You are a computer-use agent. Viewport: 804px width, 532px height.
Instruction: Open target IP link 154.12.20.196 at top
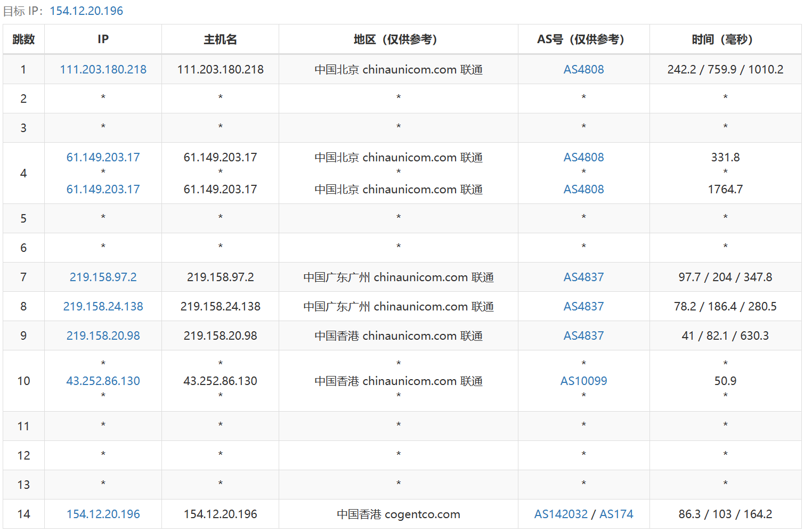86,11
